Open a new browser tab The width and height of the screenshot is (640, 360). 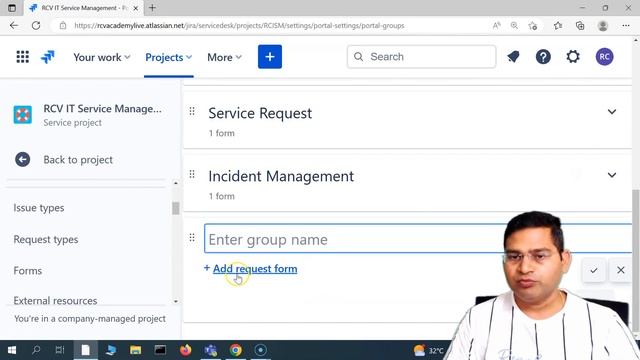click(x=152, y=8)
